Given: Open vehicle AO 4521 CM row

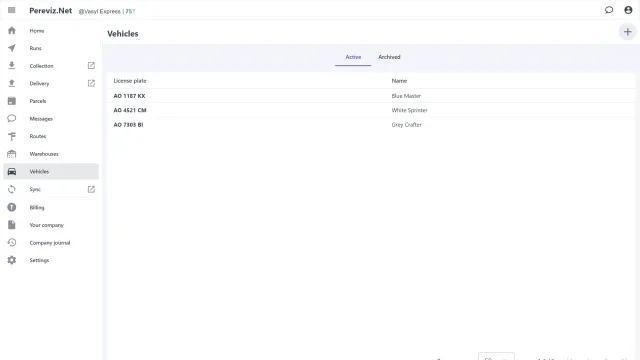Looking at the screenshot, I should tap(371, 110).
